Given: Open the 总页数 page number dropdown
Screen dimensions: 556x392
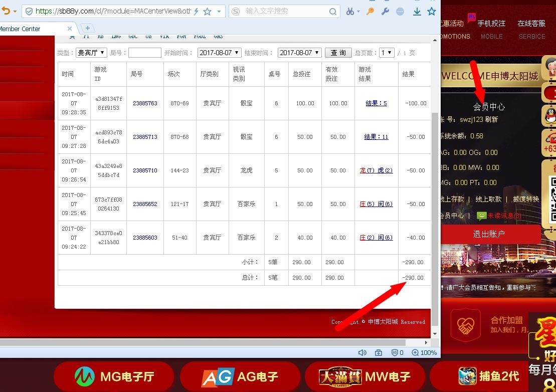Looking at the screenshot, I should coord(386,52).
